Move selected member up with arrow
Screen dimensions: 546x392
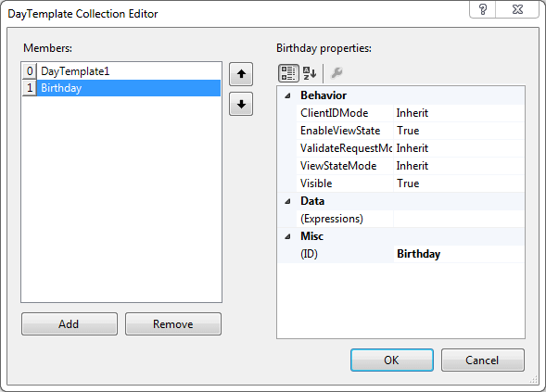(241, 74)
